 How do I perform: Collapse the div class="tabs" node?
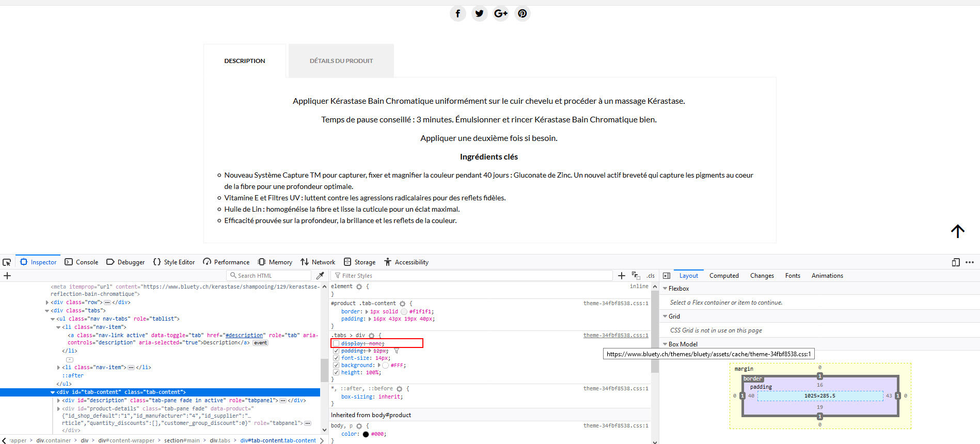(x=47, y=311)
